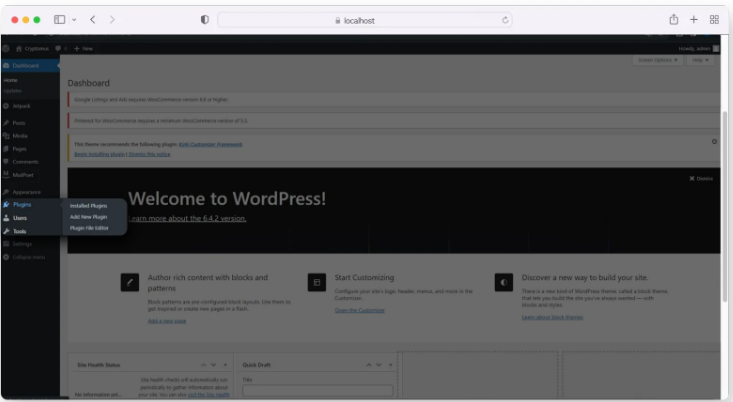Click the Comments bubble icon in the admin bar

tap(59, 48)
